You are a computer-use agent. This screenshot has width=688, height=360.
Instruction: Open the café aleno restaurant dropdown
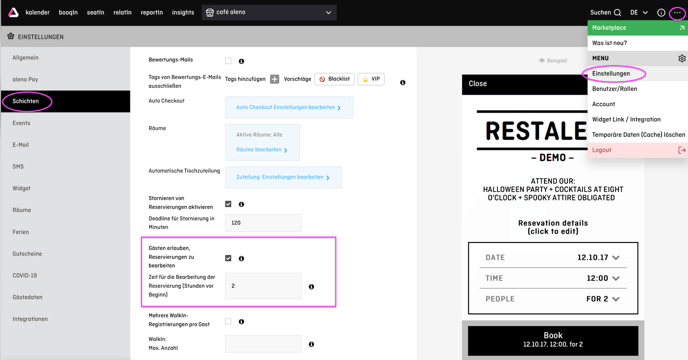(269, 12)
